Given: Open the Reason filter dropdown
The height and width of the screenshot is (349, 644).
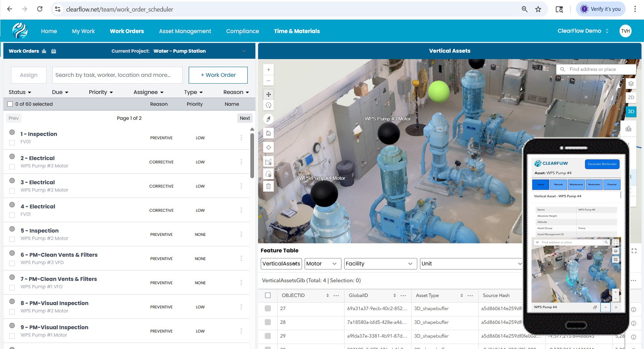Looking at the screenshot, I should (x=236, y=92).
